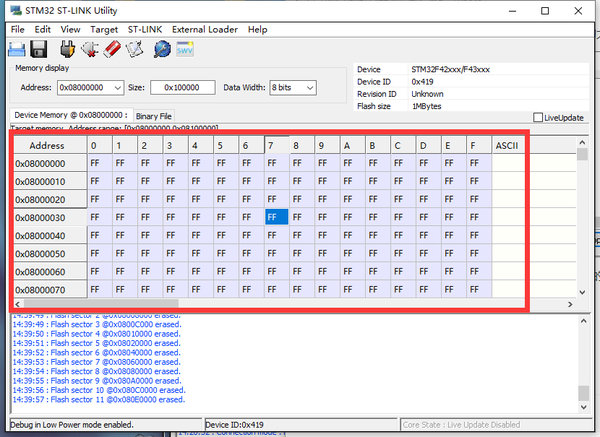Select highlighted FF cell in row 0x08000030
This screenshot has height=437, width=600.
click(x=276, y=217)
